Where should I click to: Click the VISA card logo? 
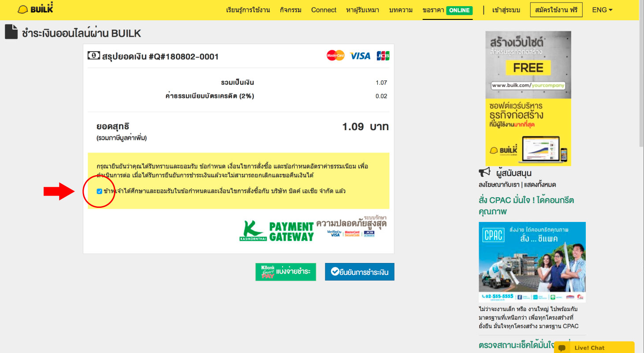[x=360, y=56]
